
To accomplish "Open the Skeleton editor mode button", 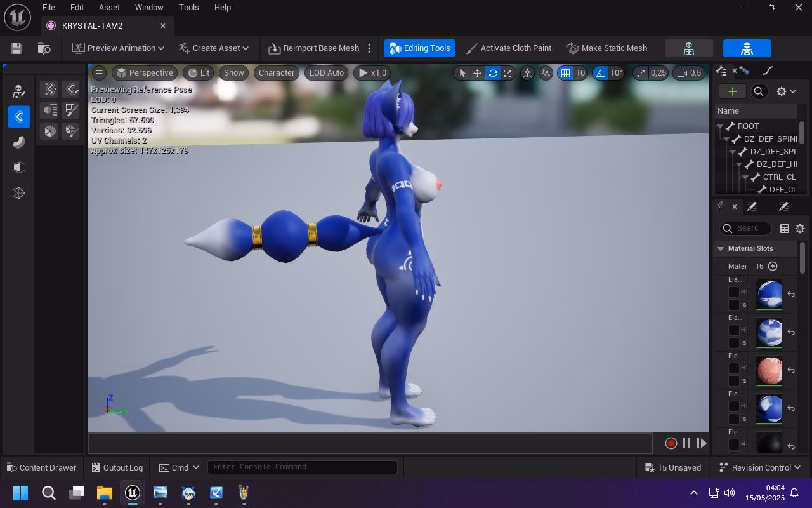I will pos(688,48).
